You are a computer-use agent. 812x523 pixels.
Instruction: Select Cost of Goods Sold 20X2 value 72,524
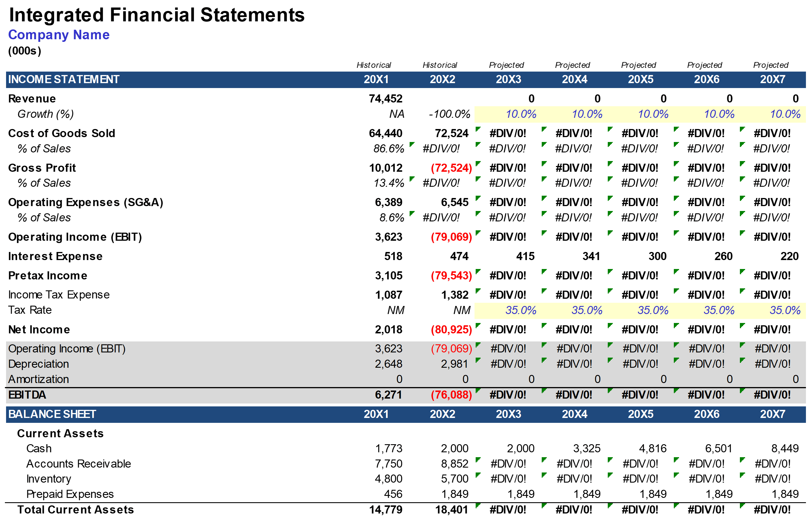(452, 133)
